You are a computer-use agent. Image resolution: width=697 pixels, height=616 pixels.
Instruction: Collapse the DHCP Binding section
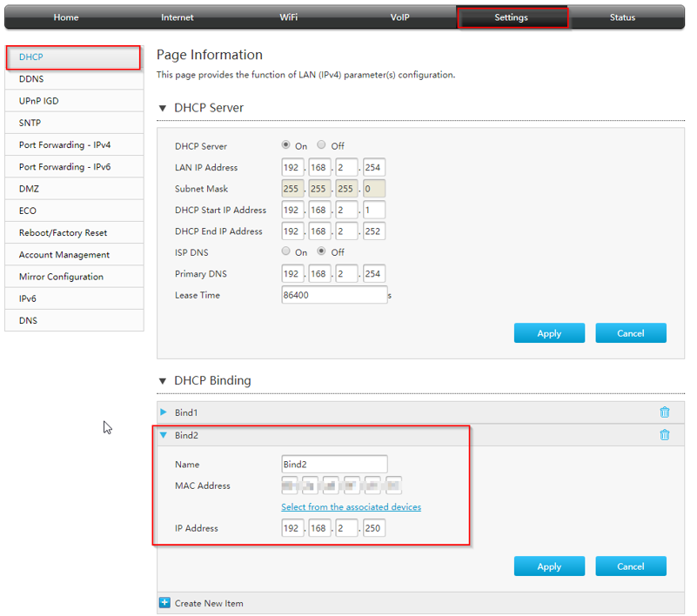[162, 381]
